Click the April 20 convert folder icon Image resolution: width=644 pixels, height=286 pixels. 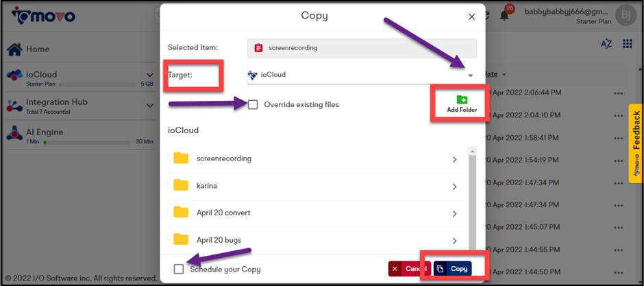pyautogui.click(x=181, y=213)
